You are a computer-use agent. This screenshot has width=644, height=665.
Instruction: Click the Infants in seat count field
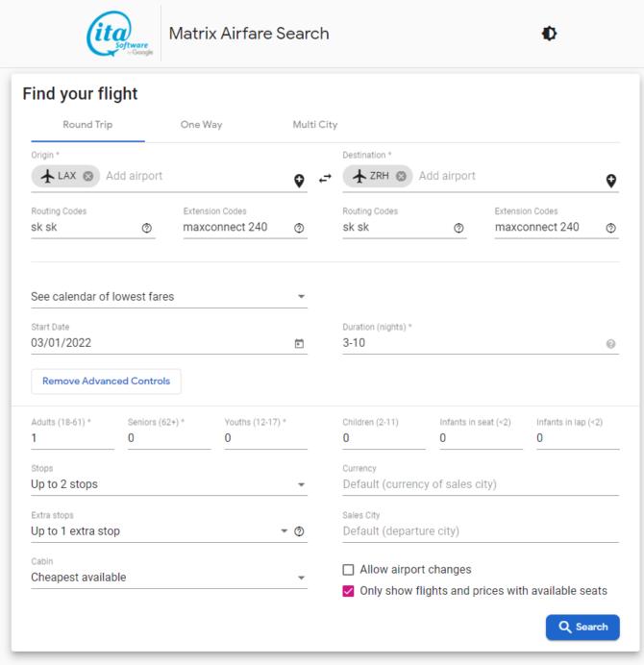[x=482, y=438]
